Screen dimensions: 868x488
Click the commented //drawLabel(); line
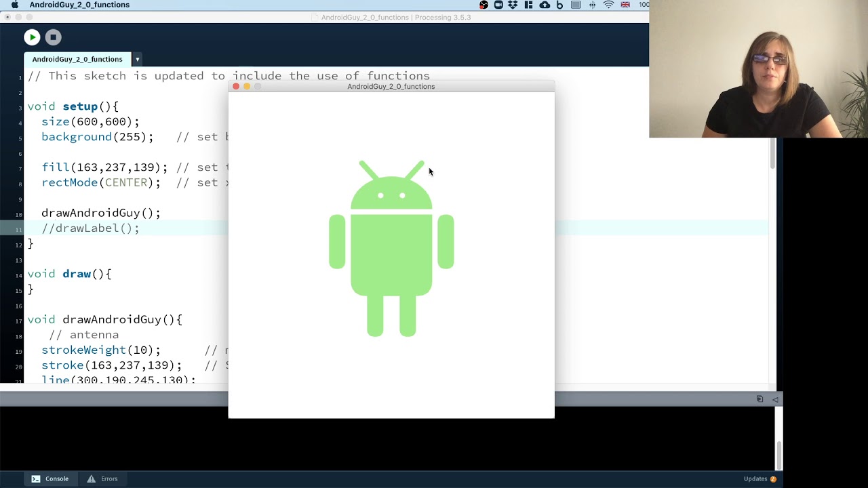(x=90, y=228)
